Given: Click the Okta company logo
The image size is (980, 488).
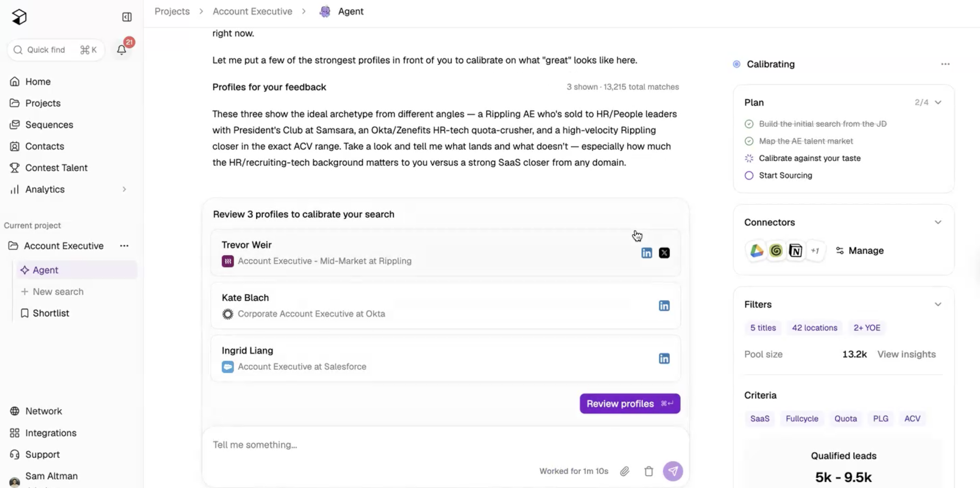Looking at the screenshot, I should click(227, 314).
